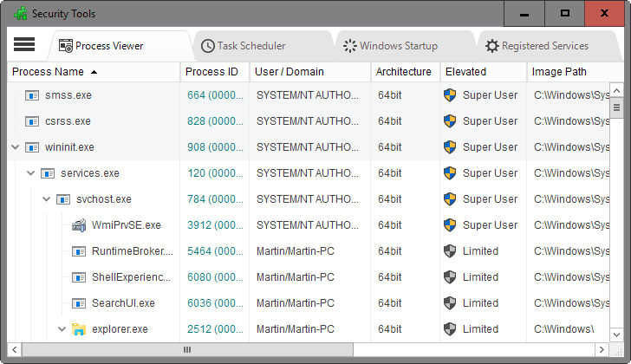Select the csrss.exe process row

(309, 121)
